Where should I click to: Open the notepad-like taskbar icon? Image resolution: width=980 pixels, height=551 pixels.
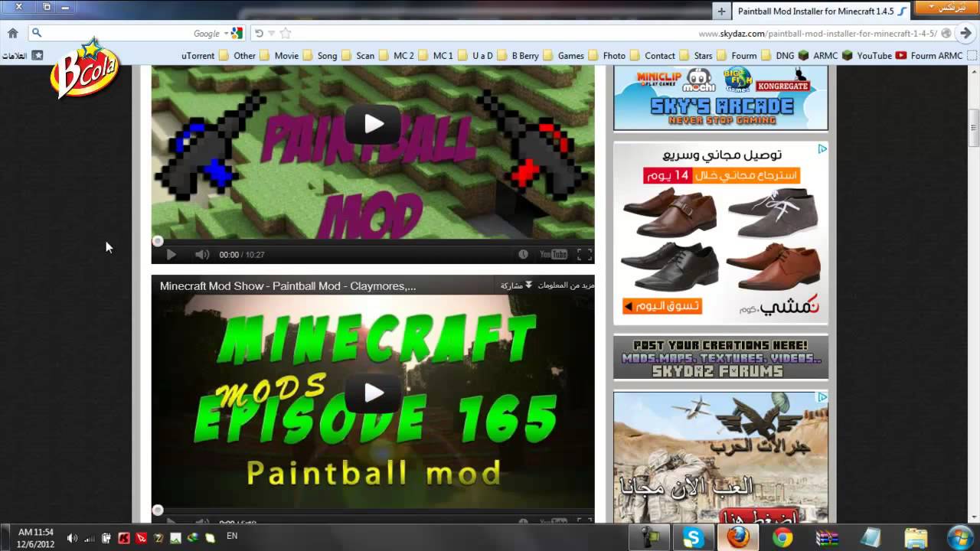[871, 538]
